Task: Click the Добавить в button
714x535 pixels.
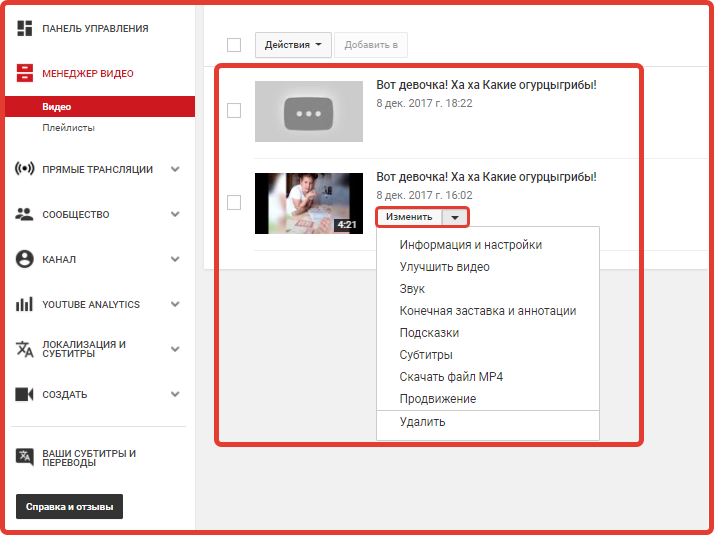Action: tap(371, 45)
